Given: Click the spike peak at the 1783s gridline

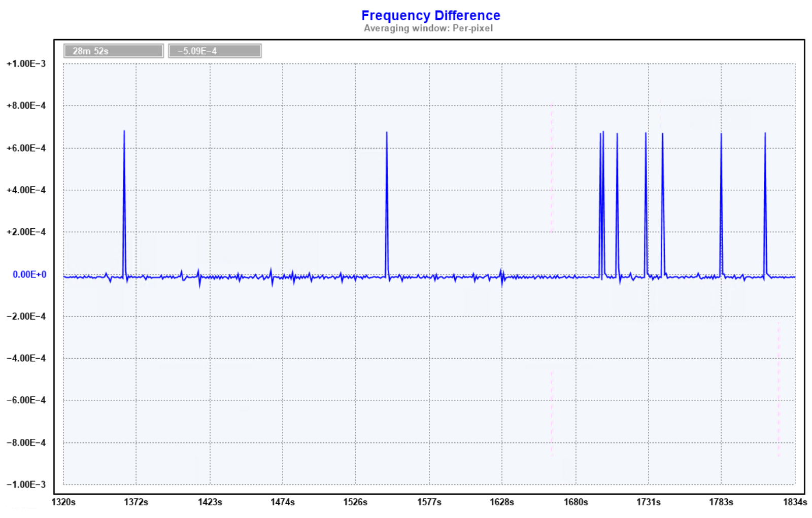Looking at the screenshot, I should (721, 135).
